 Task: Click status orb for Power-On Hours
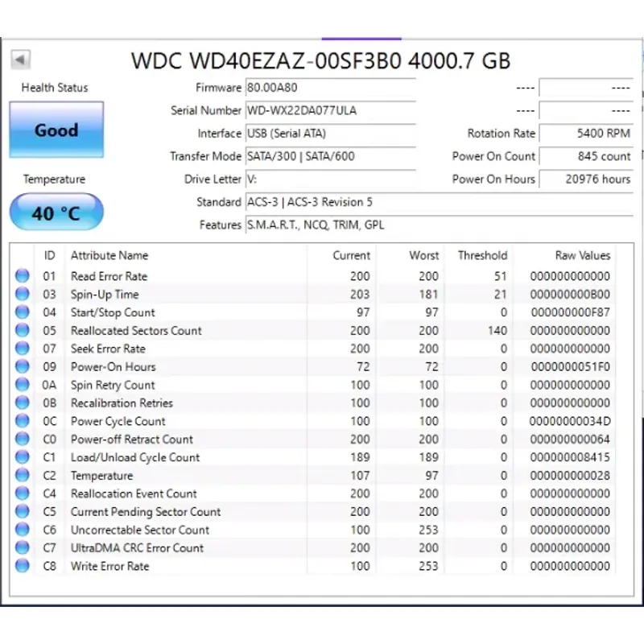23,367
